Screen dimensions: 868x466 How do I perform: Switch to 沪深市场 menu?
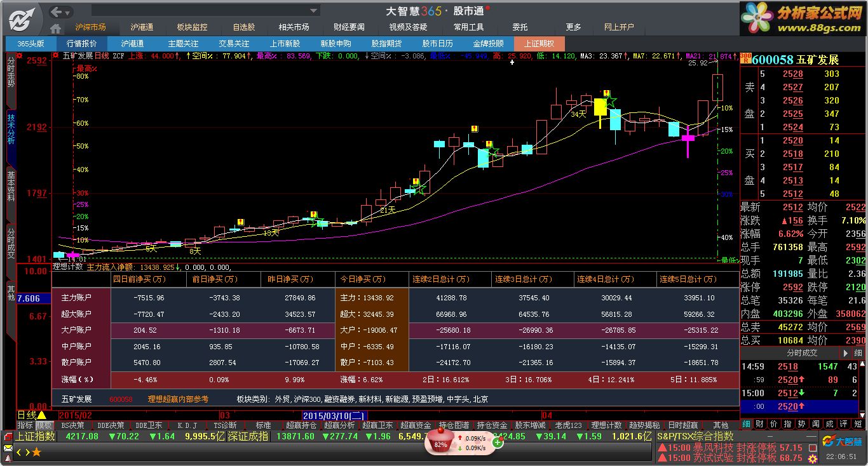click(90, 27)
